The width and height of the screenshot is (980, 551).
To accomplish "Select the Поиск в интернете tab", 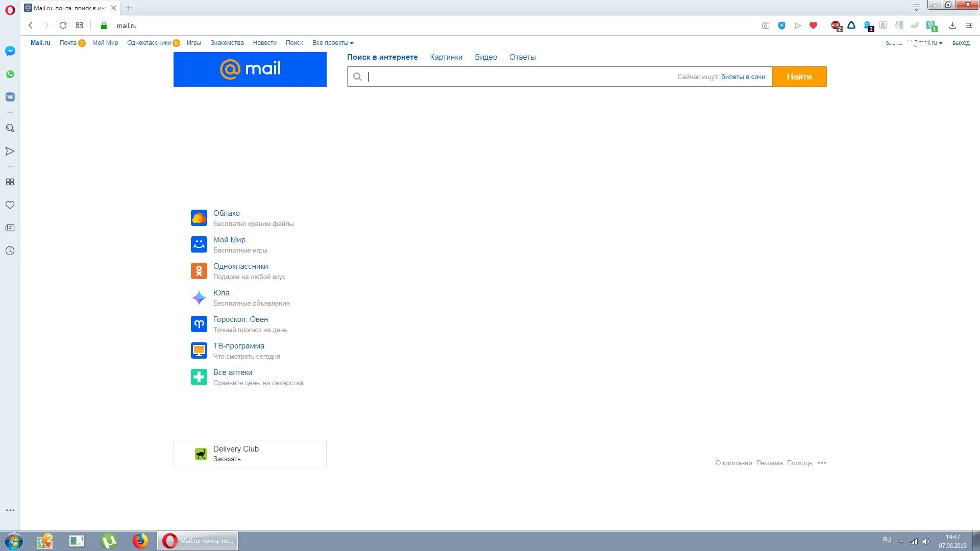I will [x=382, y=57].
